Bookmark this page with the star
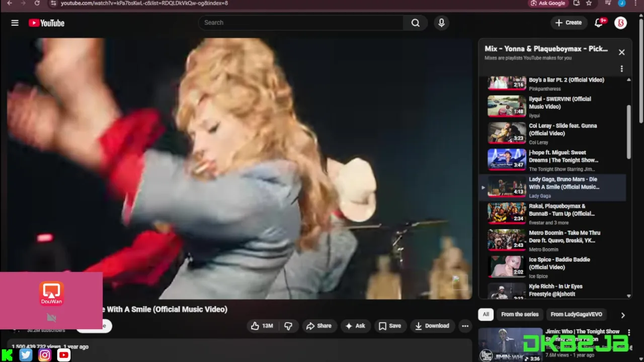 click(589, 3)
